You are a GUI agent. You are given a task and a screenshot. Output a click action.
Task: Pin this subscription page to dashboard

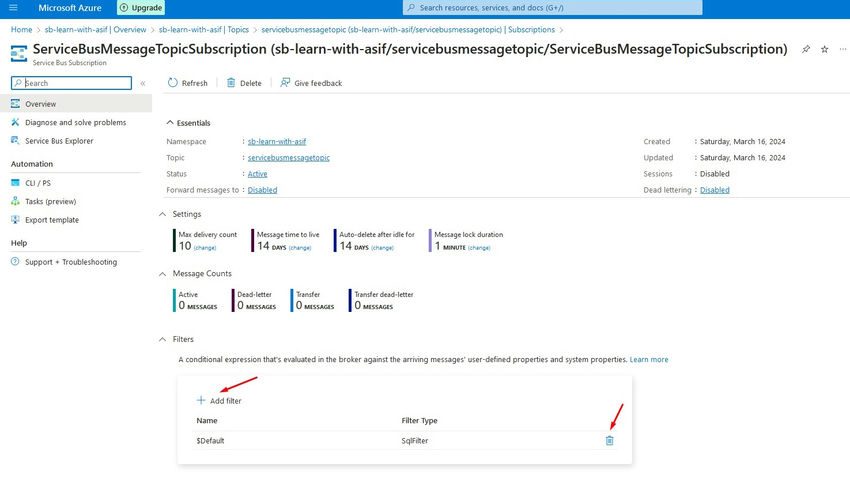806,49
